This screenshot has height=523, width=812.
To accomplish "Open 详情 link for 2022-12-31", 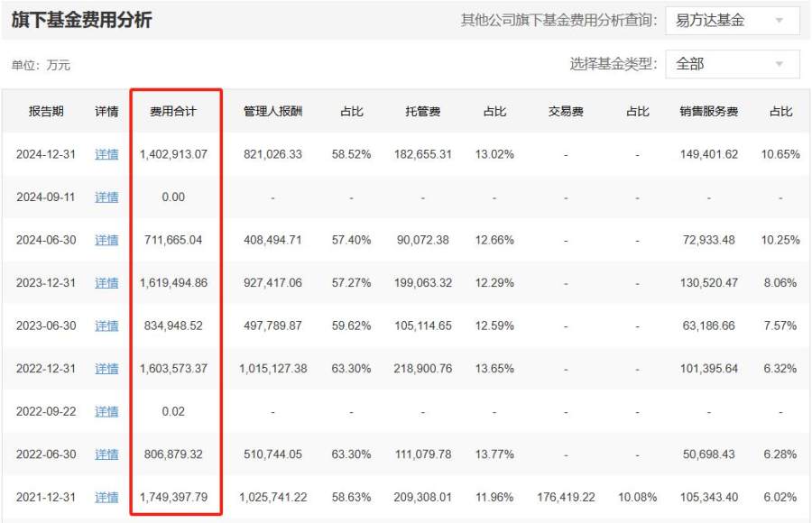I will tap(106, 369).
